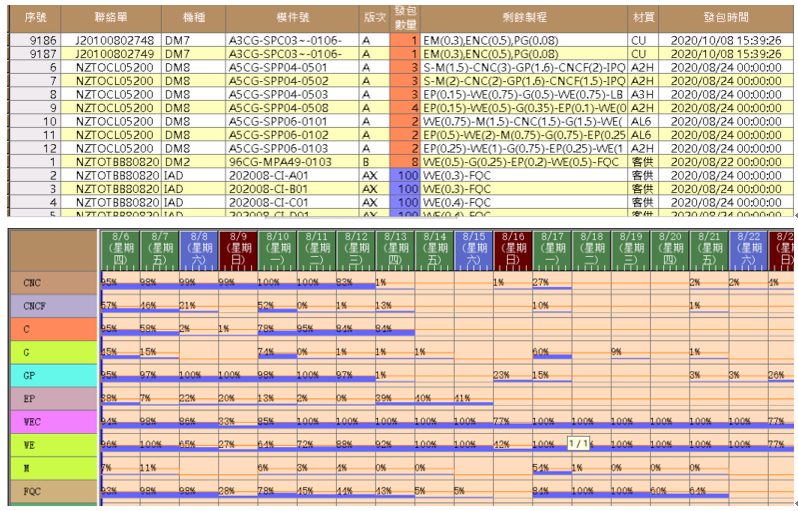
Task: Click the 8/8 Saturday date header
Action: click(199, 250)
